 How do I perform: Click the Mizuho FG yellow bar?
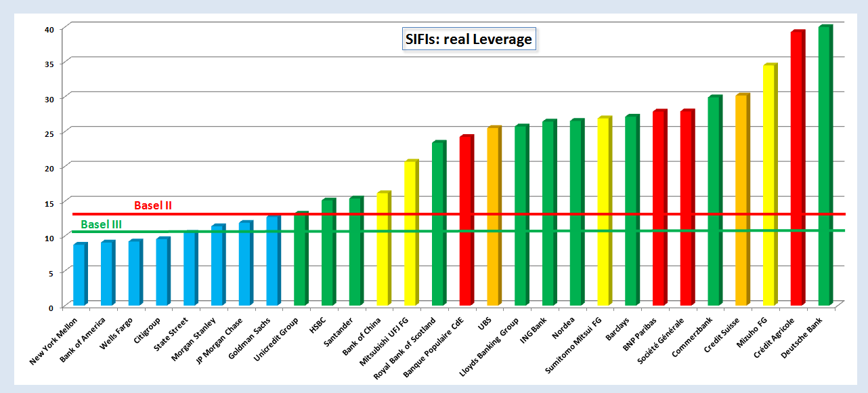click(770, 184)
